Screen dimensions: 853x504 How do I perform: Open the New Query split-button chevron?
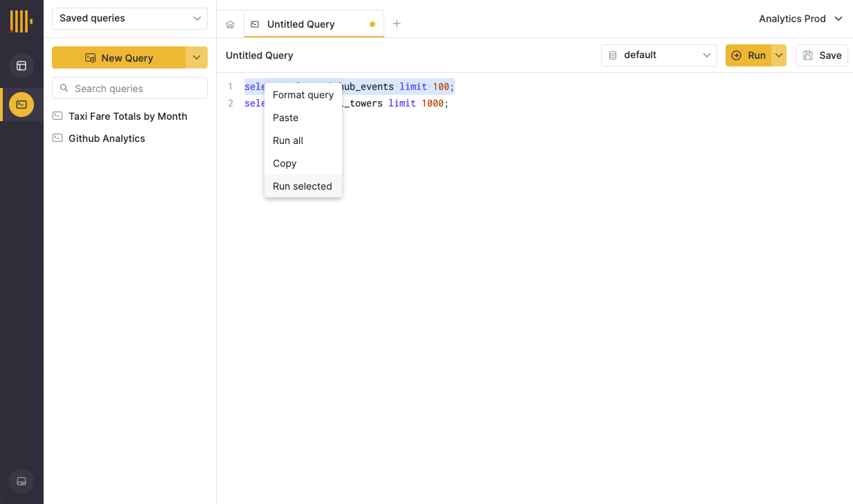[197, 57]
